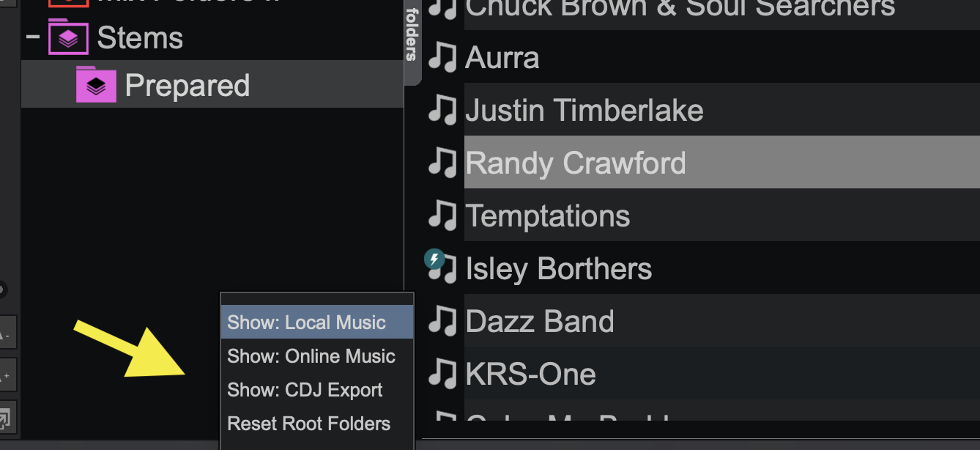Toggle the vertical folders side tab
The image size is (980, 450).
coord(412,37)
